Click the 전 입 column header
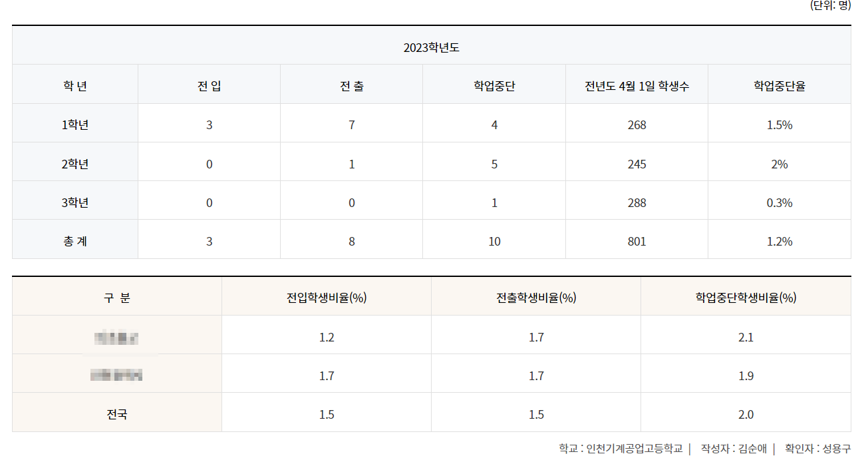868x470 pixels. pyautogui.click(x=208, y=84)
